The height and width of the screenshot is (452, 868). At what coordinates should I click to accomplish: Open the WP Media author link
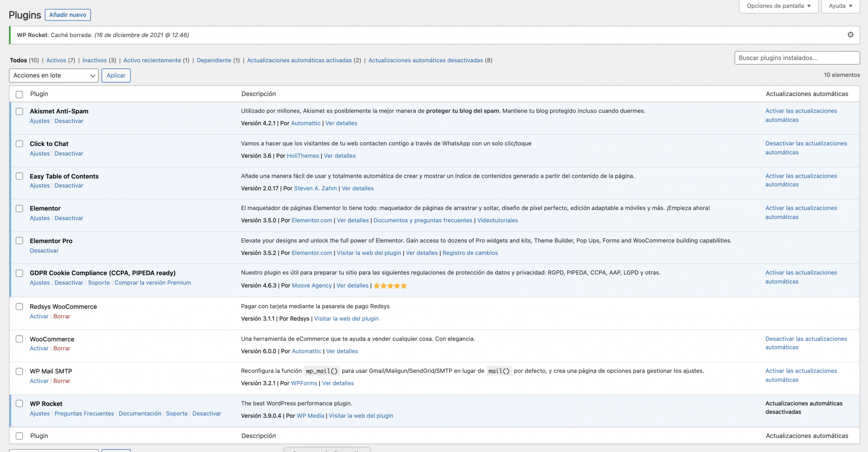pos(310,416)
